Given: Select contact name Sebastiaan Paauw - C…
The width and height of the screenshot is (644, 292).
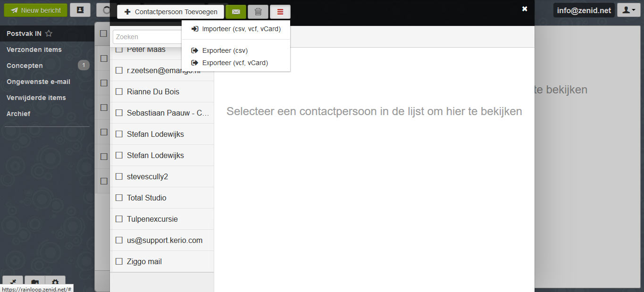Looking at the screenshot, I should [168, 113].
